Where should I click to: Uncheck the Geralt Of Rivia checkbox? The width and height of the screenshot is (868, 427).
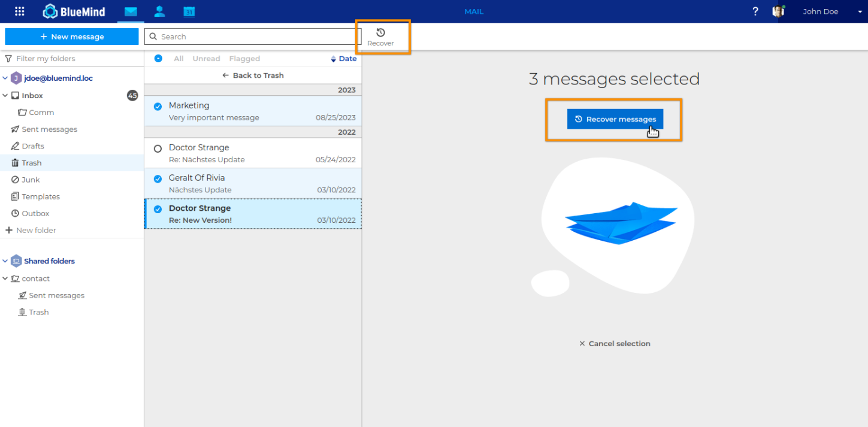(x=158, y=178)
